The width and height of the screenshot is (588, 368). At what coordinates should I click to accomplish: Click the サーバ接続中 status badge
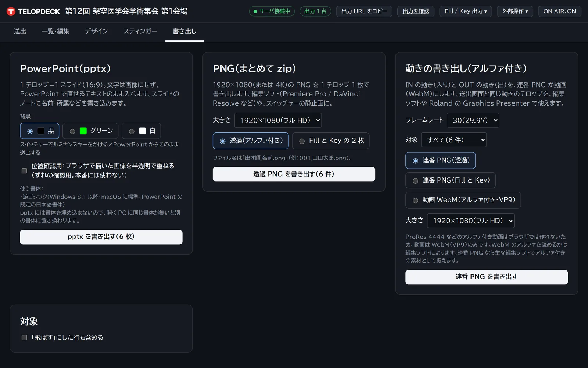[272, 11]
